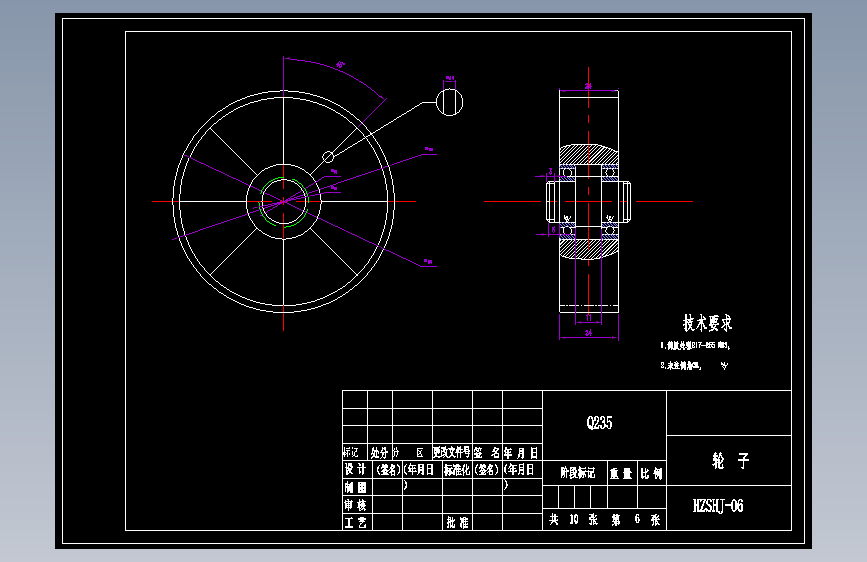Select the part name 轮子 in title block
The height and width of the screenshot is (562, 867).
730,460
